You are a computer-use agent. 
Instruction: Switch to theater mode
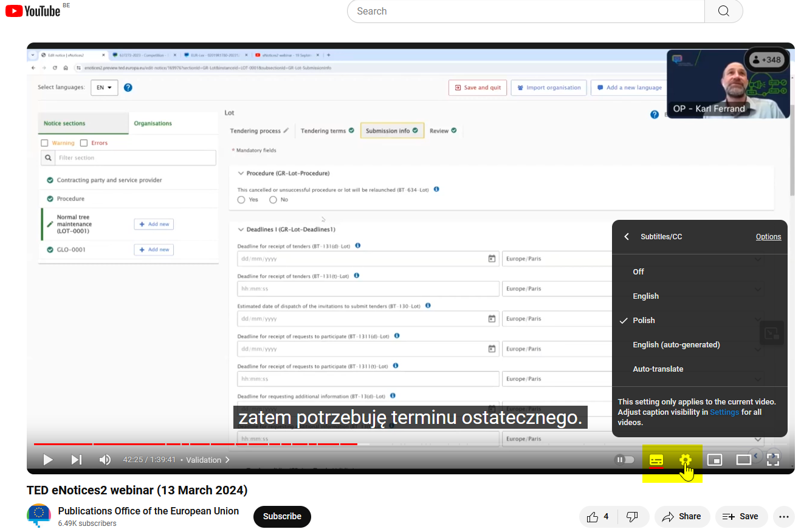point(744,460)
